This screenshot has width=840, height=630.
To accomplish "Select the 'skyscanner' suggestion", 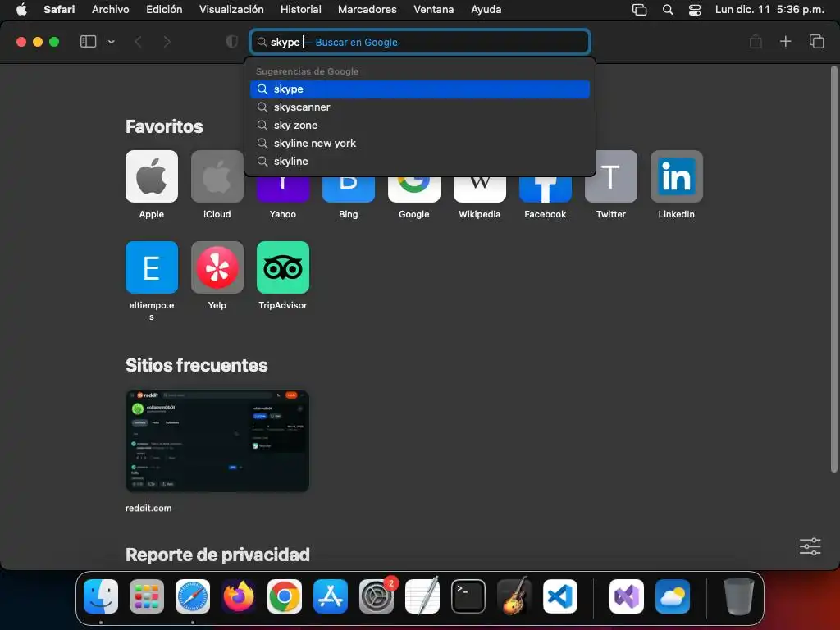I will tap(420, 107).
